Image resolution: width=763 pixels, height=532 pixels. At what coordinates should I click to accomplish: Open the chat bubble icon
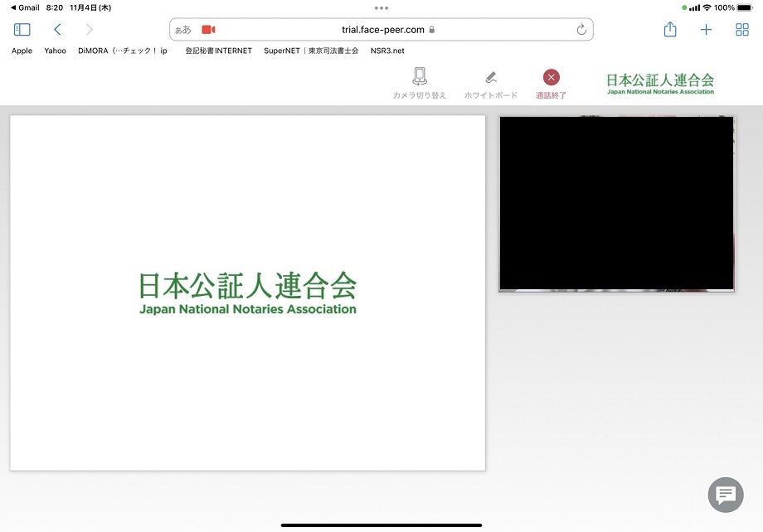point(726,495)
